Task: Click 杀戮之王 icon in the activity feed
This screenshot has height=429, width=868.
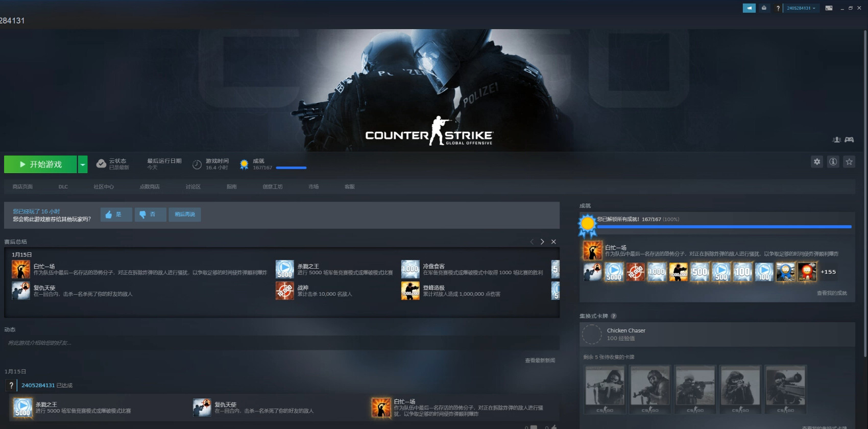Action: point(22,408)
